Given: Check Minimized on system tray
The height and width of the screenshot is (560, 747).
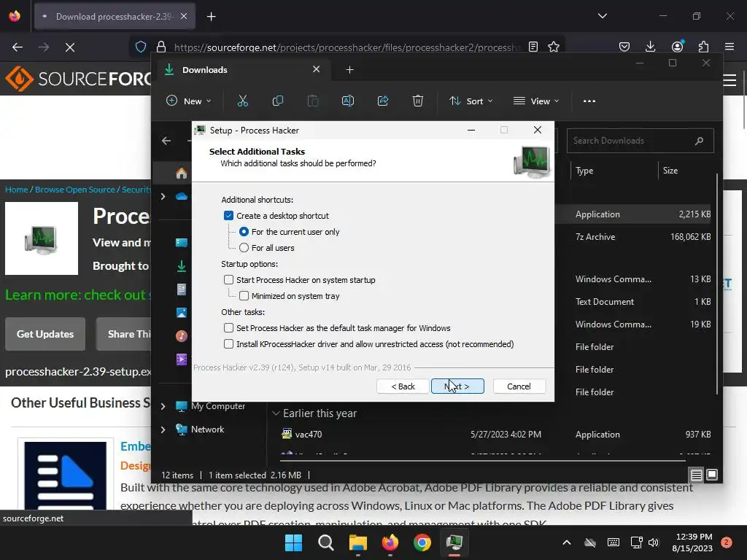Looking at the screenshot, I should coord(244,296).
